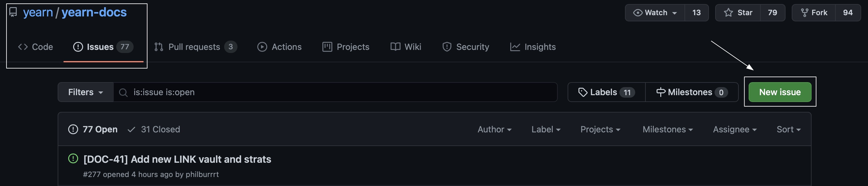Viewport: 868px width, 186px height.
Task: Click the Watch eye icon
Action: [x=638, y=13]
